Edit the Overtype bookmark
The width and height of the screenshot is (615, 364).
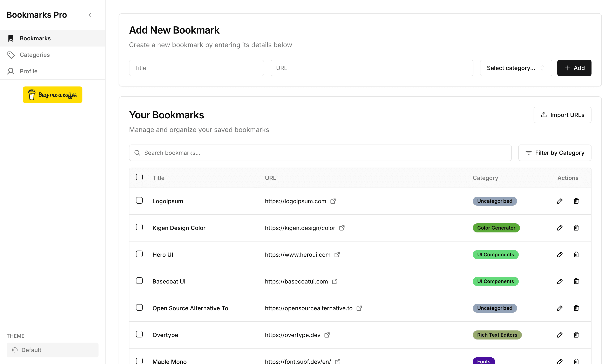tap(560, 335)
